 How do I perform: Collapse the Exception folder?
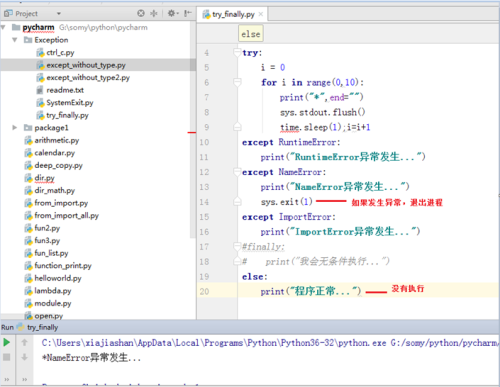coord(15,40)
